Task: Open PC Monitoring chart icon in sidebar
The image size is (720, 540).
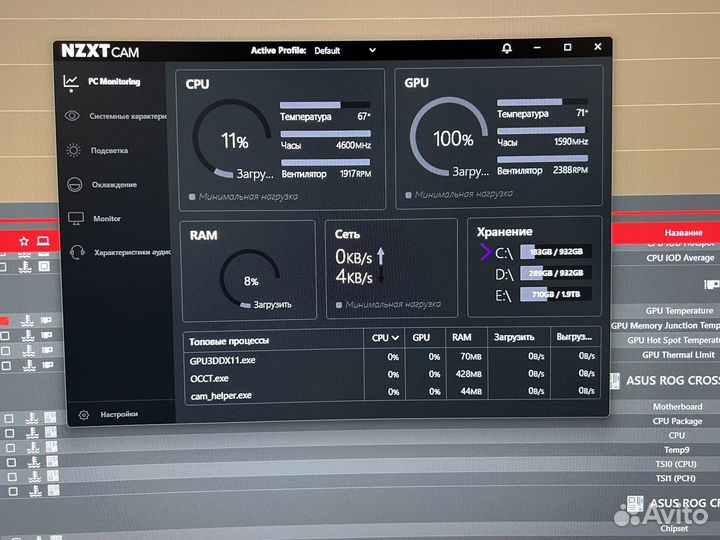Action: (71, 83)
